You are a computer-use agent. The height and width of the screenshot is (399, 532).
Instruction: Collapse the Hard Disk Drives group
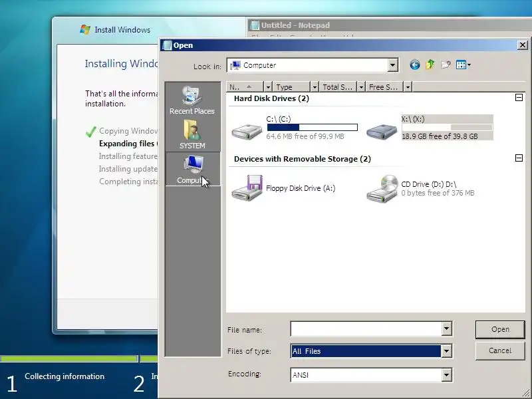[519, 98]
